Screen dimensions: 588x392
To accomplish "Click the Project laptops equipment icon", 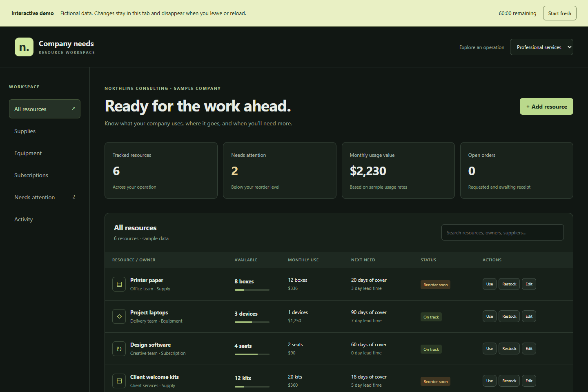I will tap(119, 316).
